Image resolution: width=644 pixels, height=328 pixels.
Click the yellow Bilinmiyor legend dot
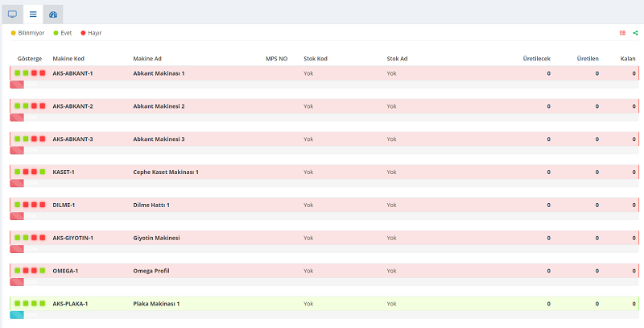(13, 33)
